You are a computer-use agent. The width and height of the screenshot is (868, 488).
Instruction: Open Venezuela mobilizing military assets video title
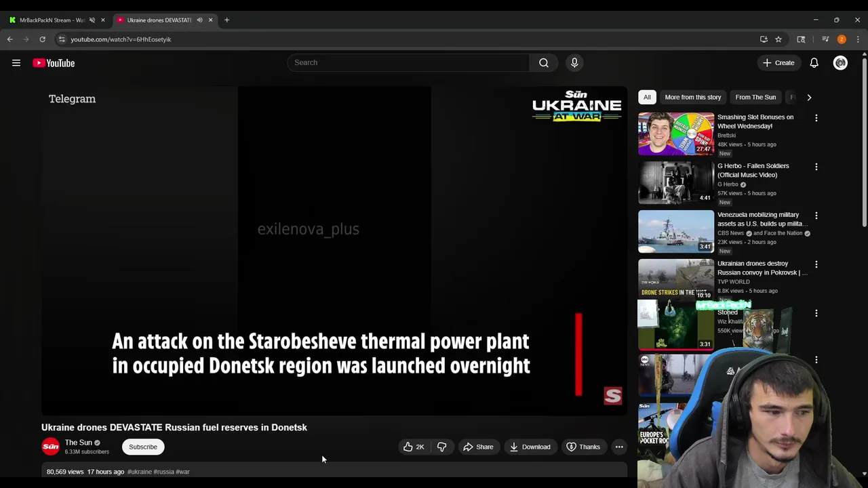click(762, 219)
